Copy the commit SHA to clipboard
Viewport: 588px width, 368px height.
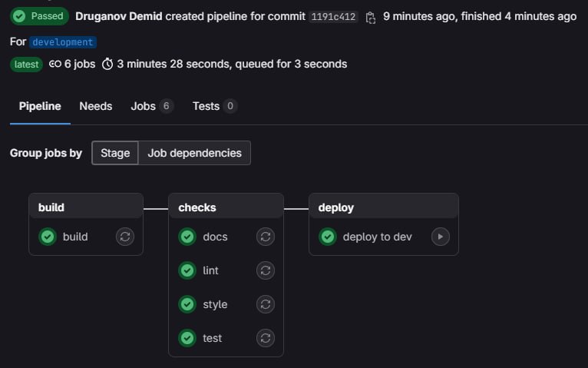click(371, 17)
